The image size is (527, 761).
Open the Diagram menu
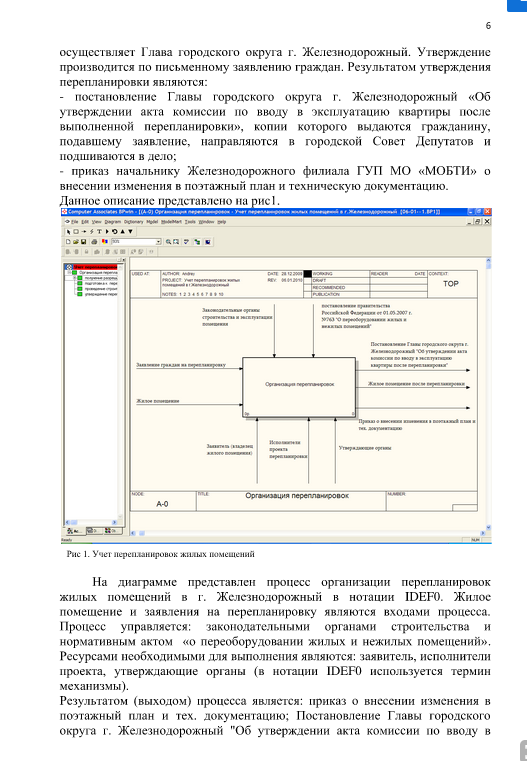[x=113, y=222]
